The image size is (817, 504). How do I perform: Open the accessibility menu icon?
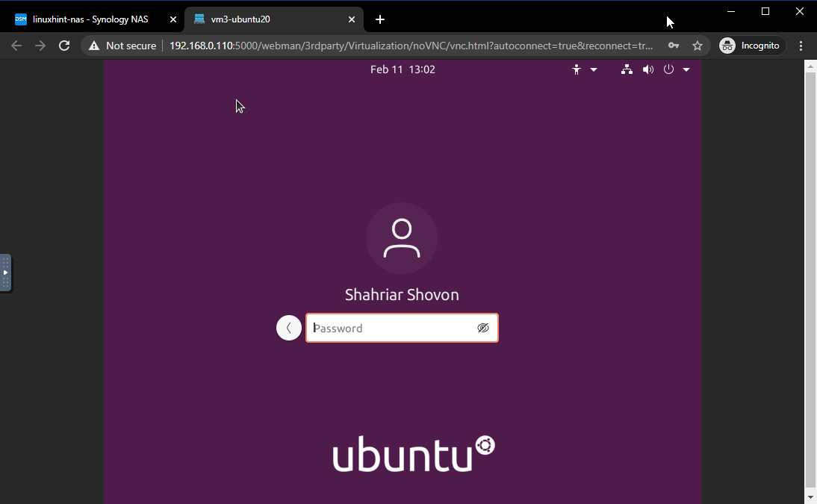tap(577, 70)
